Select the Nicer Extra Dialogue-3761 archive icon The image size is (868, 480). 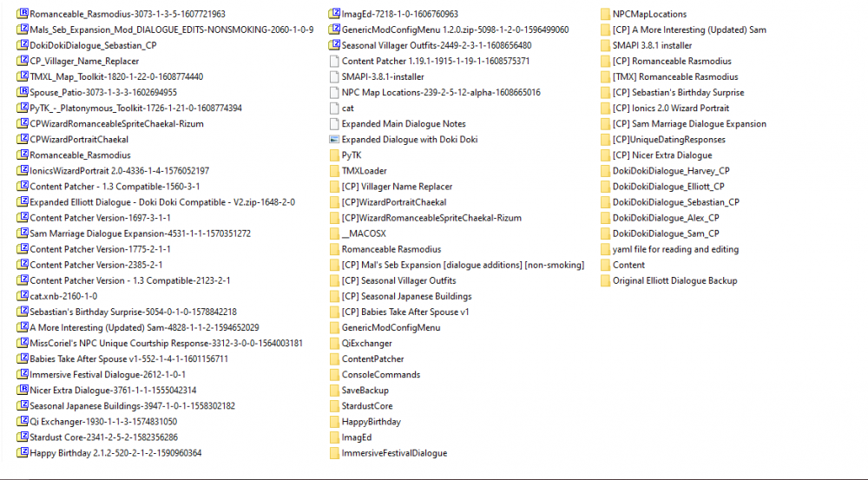[x=23, y=391]
